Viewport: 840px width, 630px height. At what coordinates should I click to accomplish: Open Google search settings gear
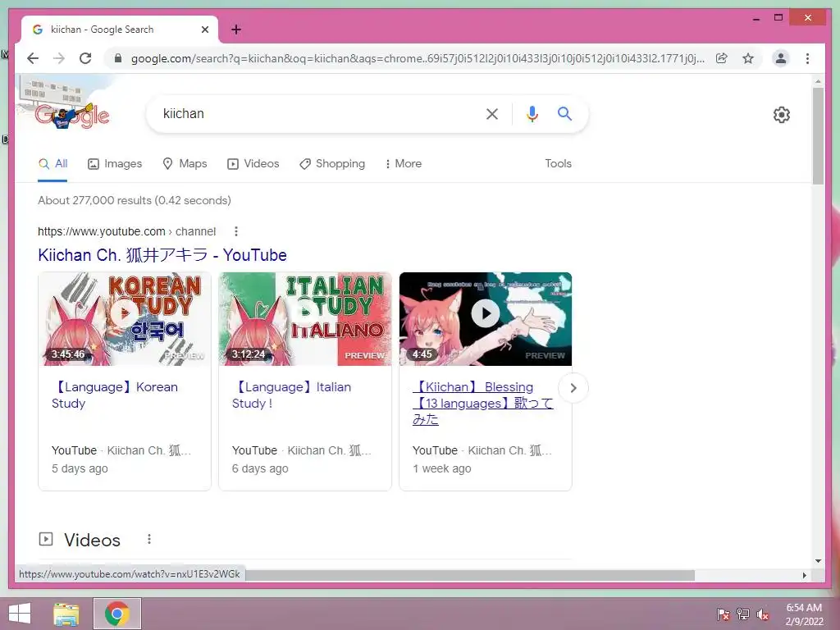point(782,115)
